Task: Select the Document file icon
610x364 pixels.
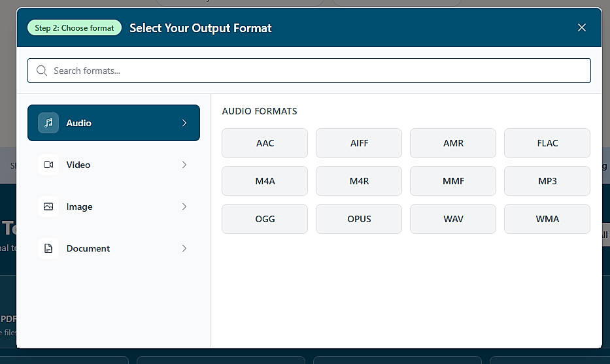Action: 48,248
